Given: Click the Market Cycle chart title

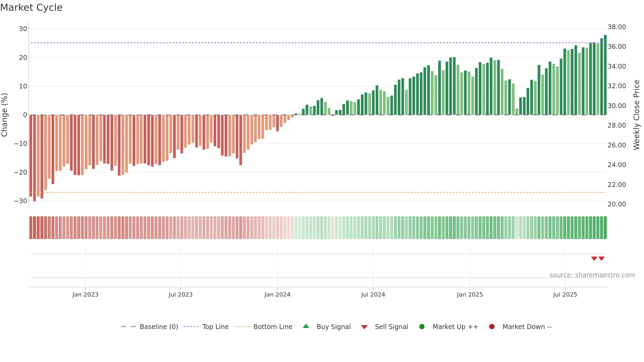Looking at the screenshot, I should (31, 8).
